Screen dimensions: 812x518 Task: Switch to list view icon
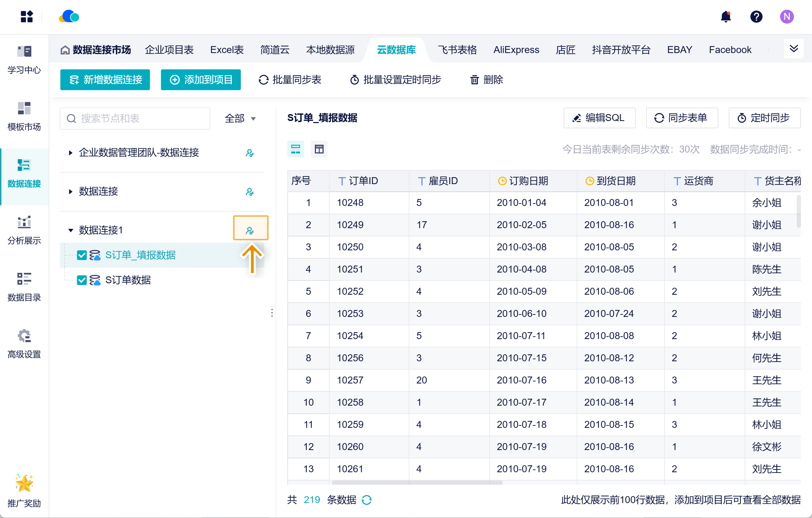point(295,149)
